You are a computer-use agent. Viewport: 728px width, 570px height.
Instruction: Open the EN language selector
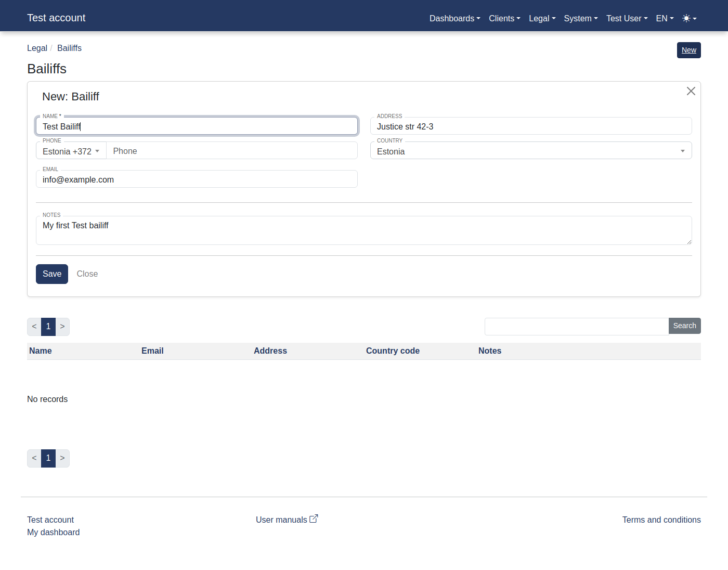coord(662,18)
